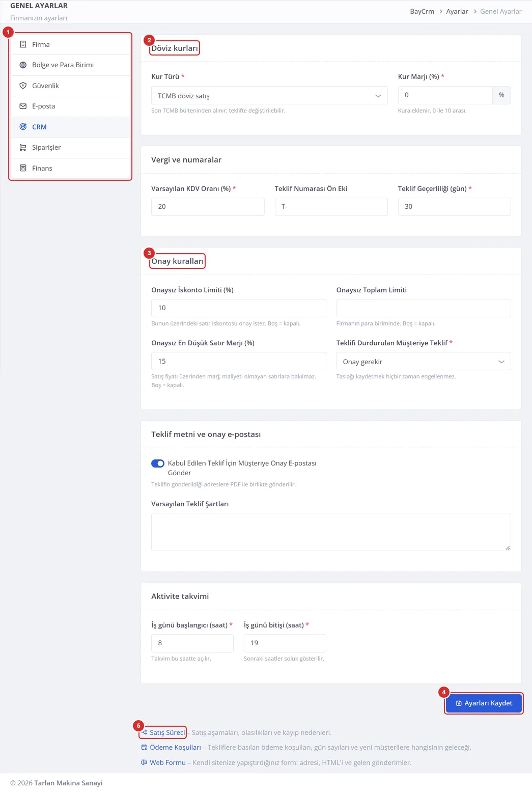Screen dimensions: 532x793
Task: Click the Teklif Geçerliliği (gün) field
Action: point(455,207)
